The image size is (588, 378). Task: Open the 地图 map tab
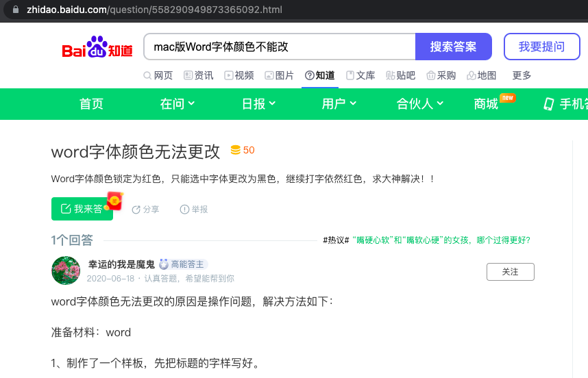(x=482, y=75)
